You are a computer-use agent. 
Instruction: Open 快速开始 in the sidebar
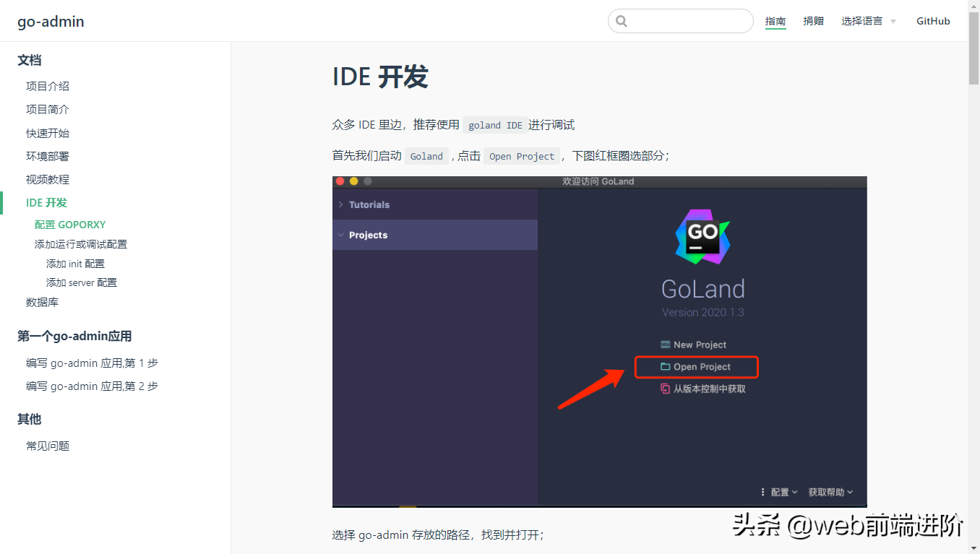point(48,133)
